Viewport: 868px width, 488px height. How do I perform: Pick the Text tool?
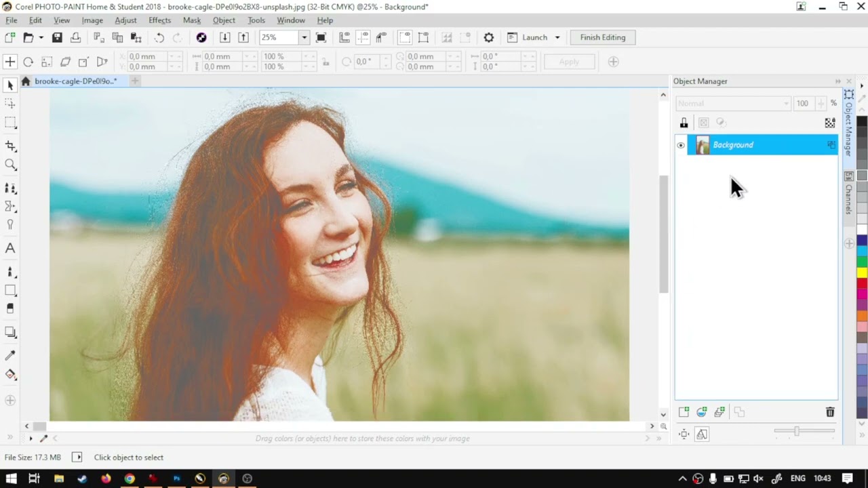click(x=10, y=249)
